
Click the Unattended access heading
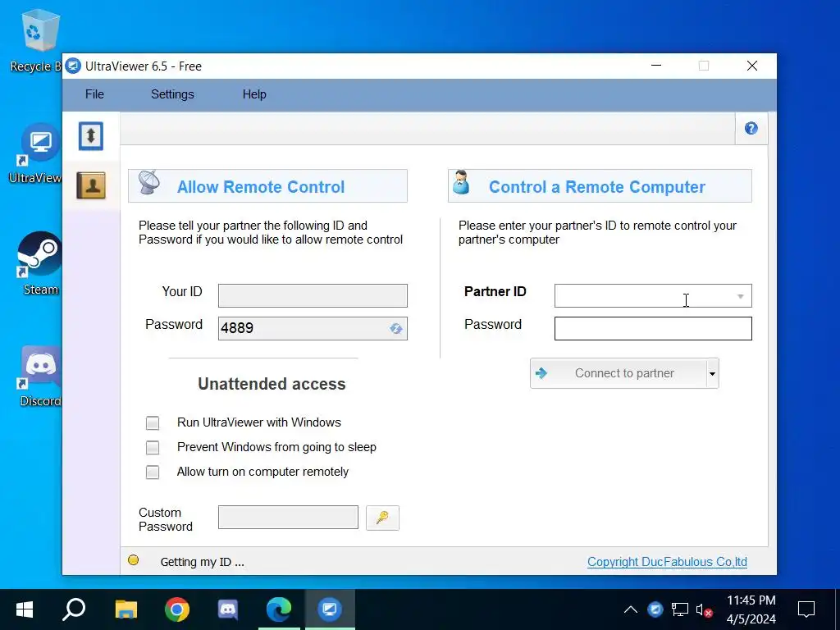click(272, 384)
